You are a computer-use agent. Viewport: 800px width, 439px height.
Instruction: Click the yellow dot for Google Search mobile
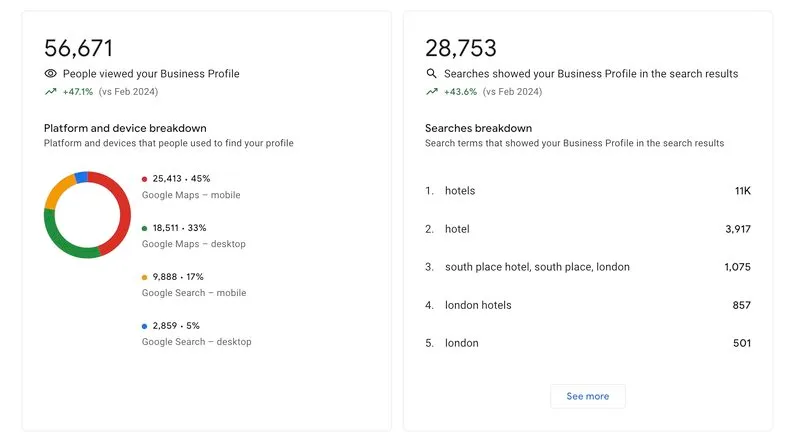click(145, 277)
